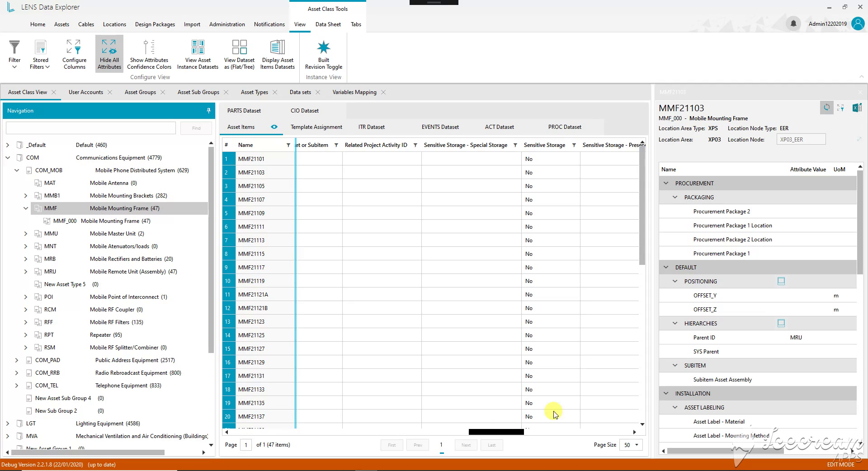Toggle the Asset Items eye visibility
The image size is (868, 471).
[274, 127]
